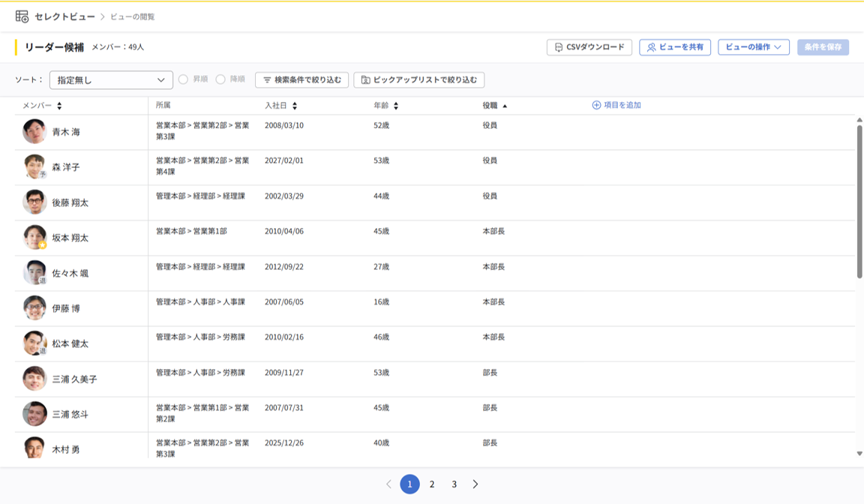The height and width of the screenshot is (504, 864).
Task: Go to page 3
Action: 454,484
